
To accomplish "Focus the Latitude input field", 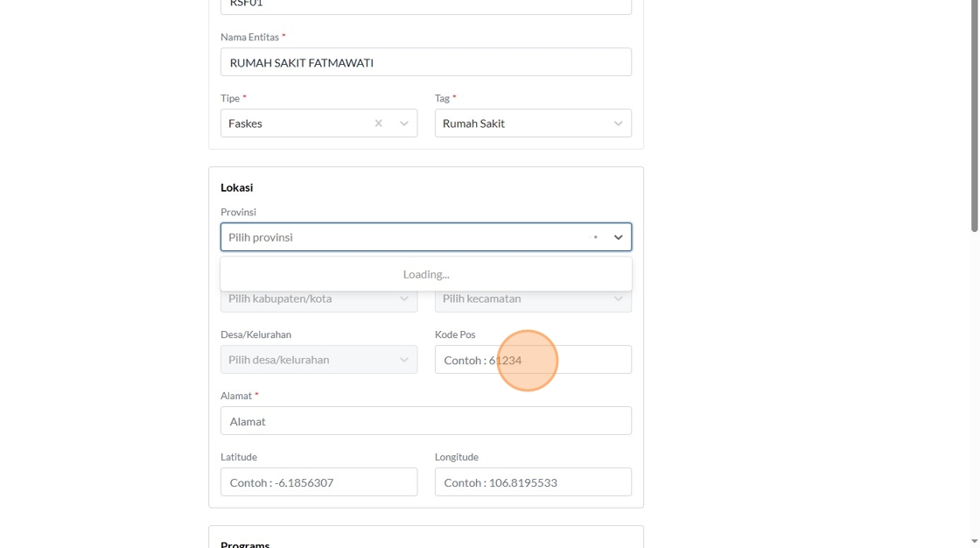I will [318, 482].
